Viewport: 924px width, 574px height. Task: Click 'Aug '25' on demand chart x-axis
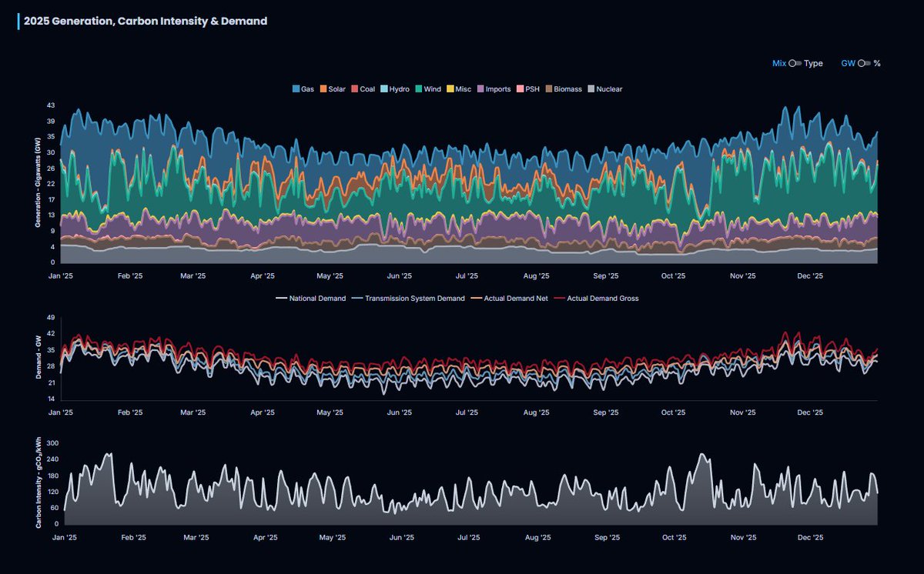tap(536, 412)
